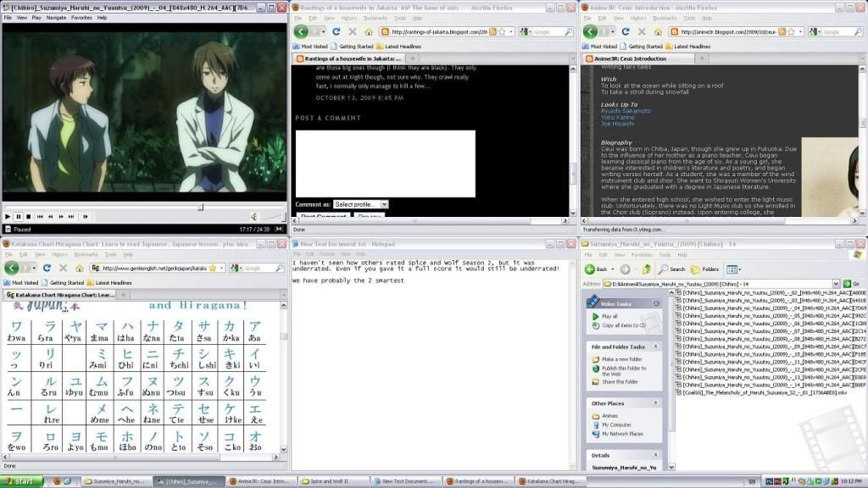The image size is (868, 488).
Task: Open the Yoko Kanno link
Action: 618,117
